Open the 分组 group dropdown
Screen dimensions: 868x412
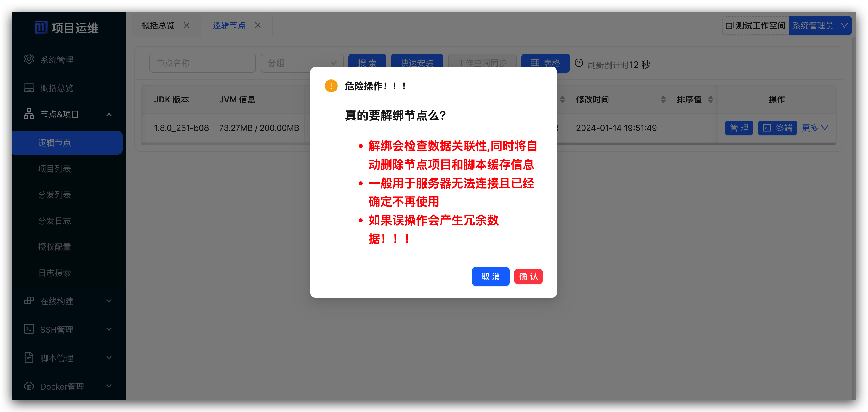[302, 63]
